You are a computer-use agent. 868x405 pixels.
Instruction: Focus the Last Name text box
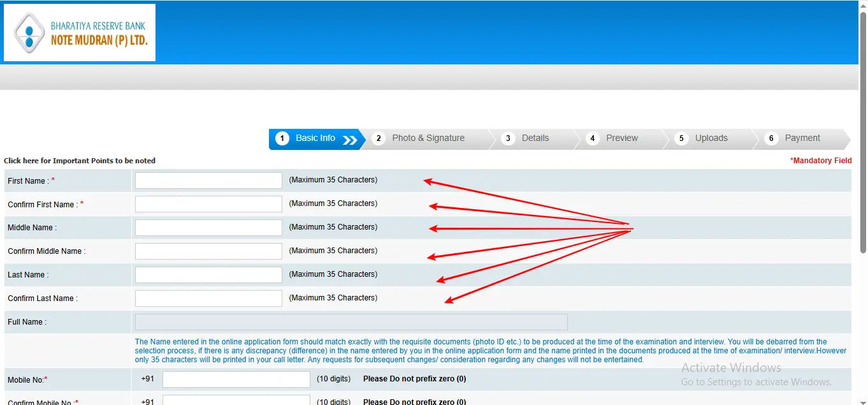pyautogui.click(x=208, y=275)
